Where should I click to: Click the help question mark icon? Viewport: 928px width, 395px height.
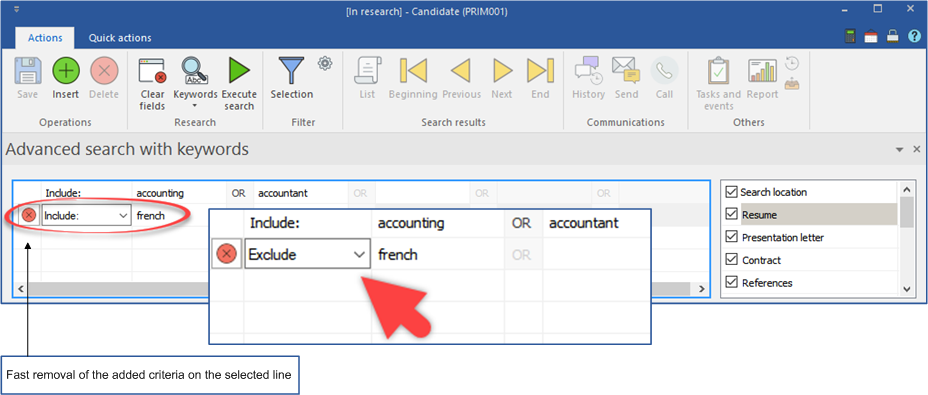[914, 37]
